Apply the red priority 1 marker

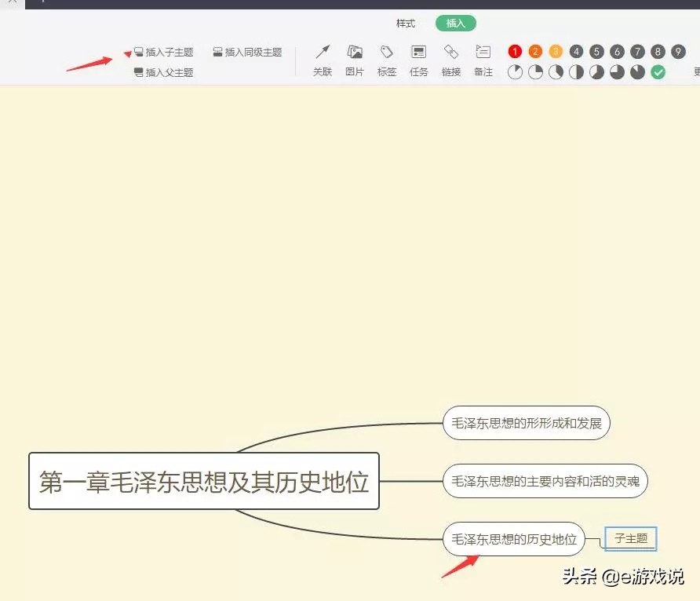pyautogui.click(x=515, y=52)
